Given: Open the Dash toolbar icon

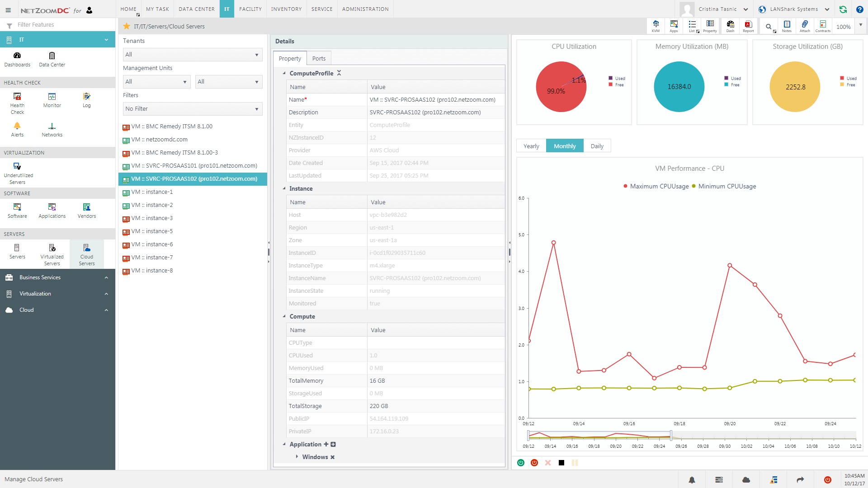Looking at the screenshot, I should (730, 26).
